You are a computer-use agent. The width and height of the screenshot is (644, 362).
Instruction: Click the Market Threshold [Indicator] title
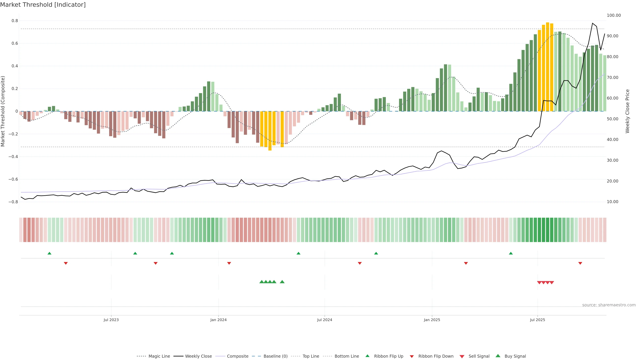tap(43, 5)
